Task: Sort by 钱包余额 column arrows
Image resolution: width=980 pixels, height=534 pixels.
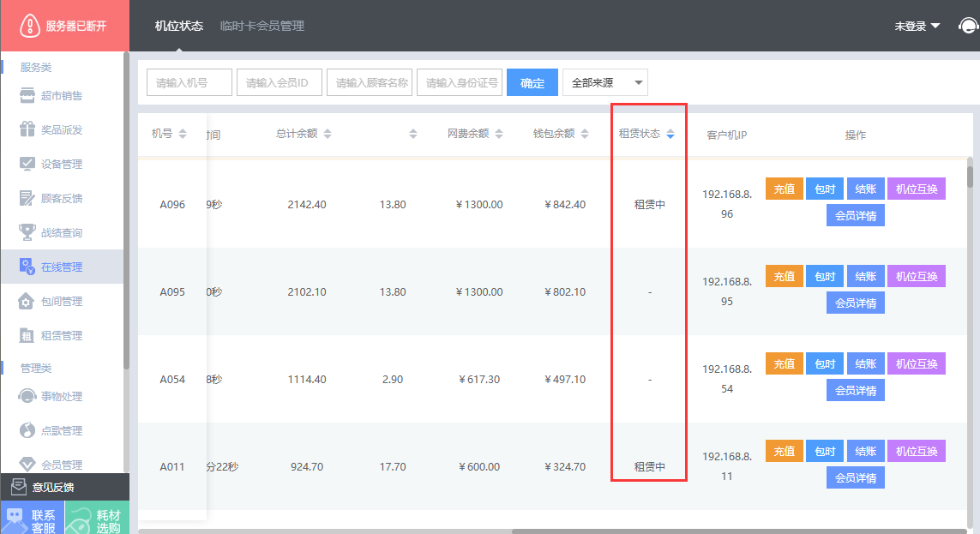Action: click(x=585, y=134)
